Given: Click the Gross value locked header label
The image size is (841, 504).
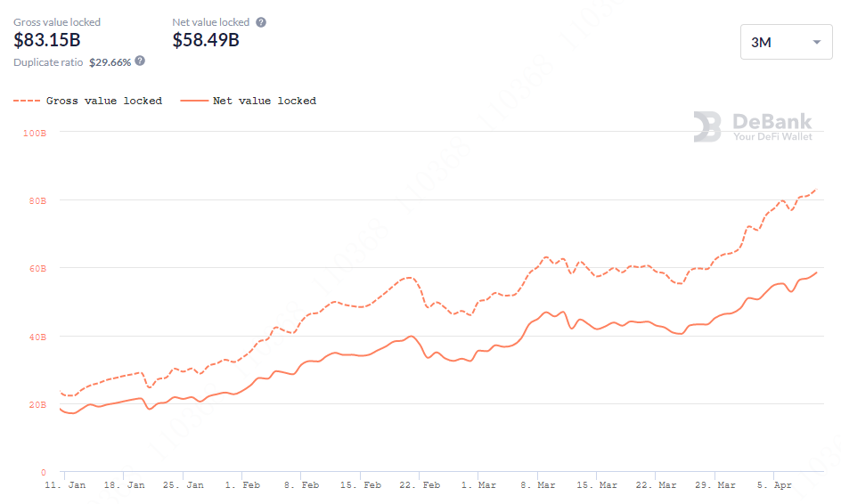Looking at the screenshot, I should 57,22.
